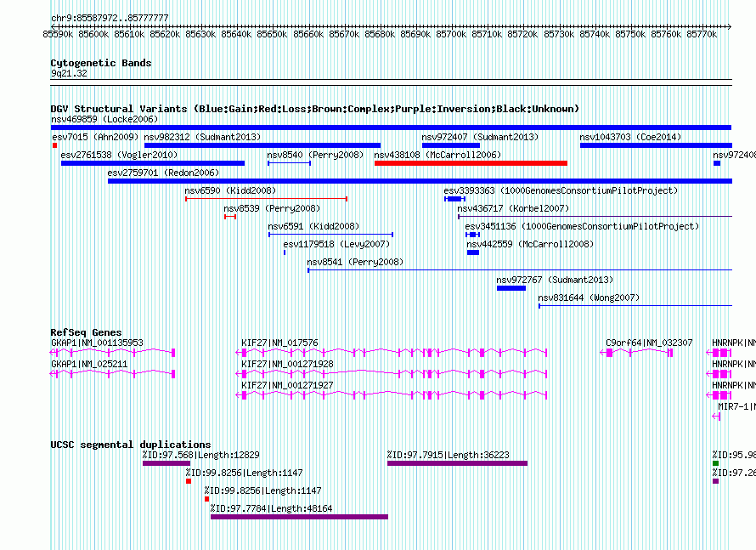The height and width of the screenshot is (550, 756).
Task: Select the DGV Structural Variants track title
Action: click(x=315, y=109)
